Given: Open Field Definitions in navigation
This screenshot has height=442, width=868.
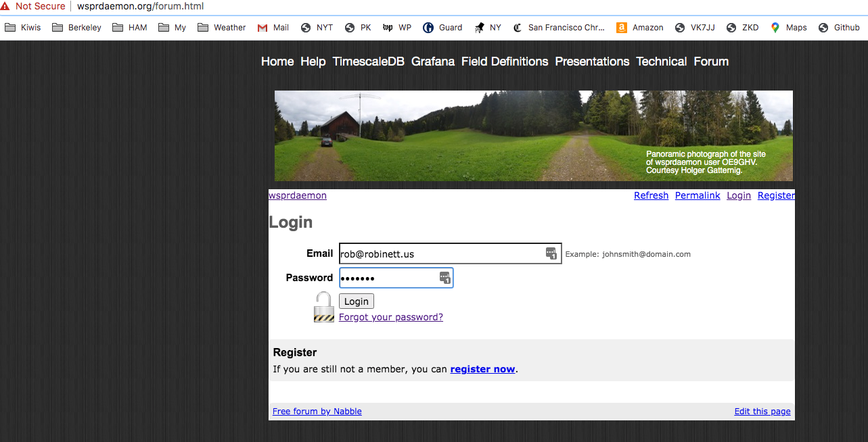Looking at the screenshot, I should pos(505,62).
